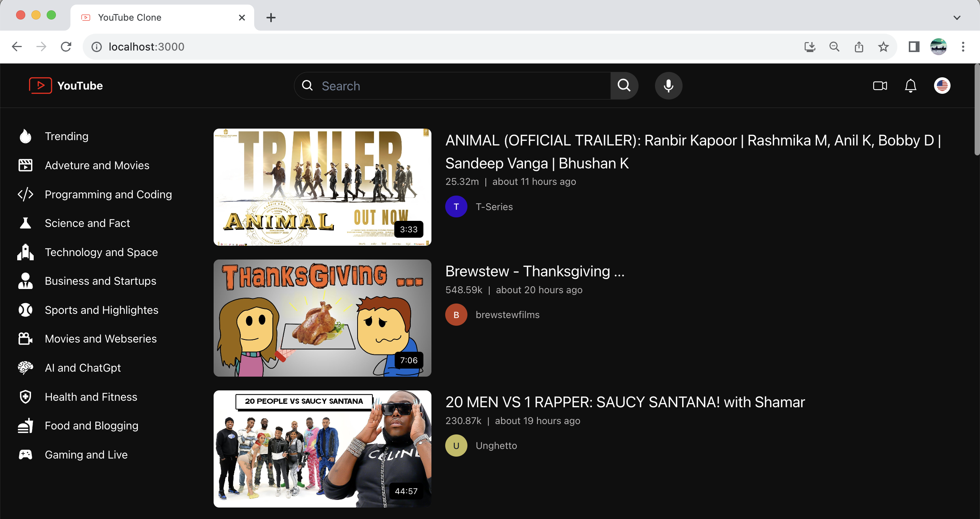Screen dimensions: 980x519
Task: Click the magnifier search submit button
Action: click(624, 86)
